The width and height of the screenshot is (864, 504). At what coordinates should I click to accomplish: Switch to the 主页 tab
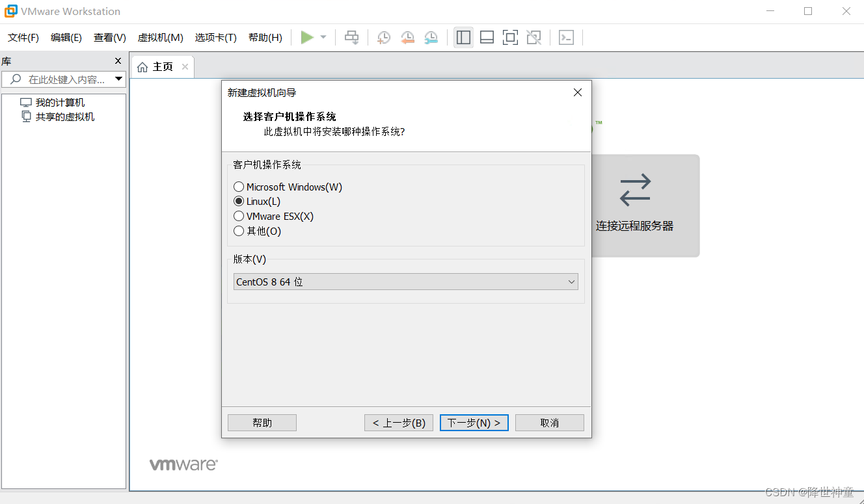pyautogui.click(x=163, y=67)
